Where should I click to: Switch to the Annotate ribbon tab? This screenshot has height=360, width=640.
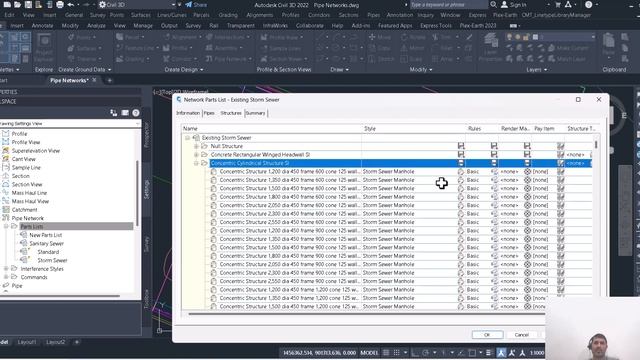tap(42, 25)
